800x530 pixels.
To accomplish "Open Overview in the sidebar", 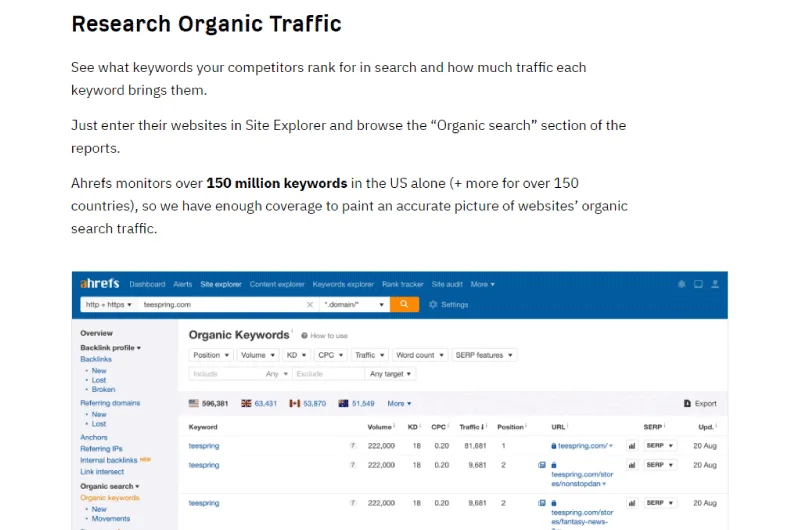I will pyautogui.click(x=96, y=333).
